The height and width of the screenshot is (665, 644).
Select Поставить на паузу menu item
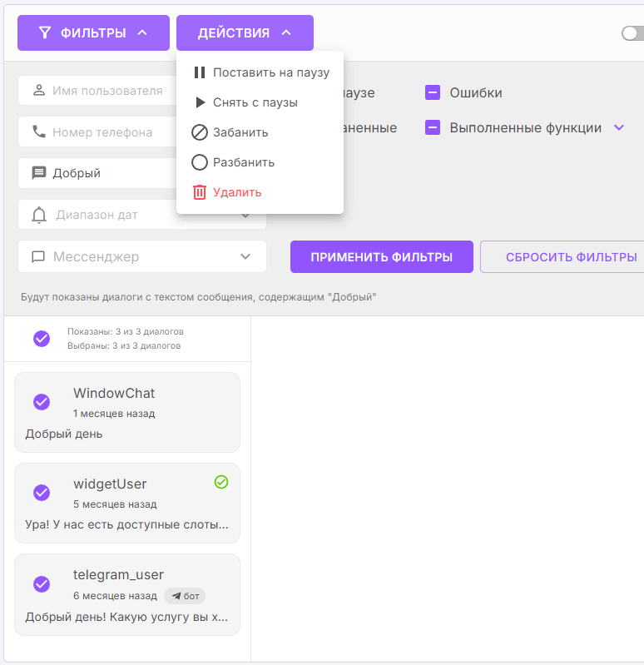tap(270, 72)
